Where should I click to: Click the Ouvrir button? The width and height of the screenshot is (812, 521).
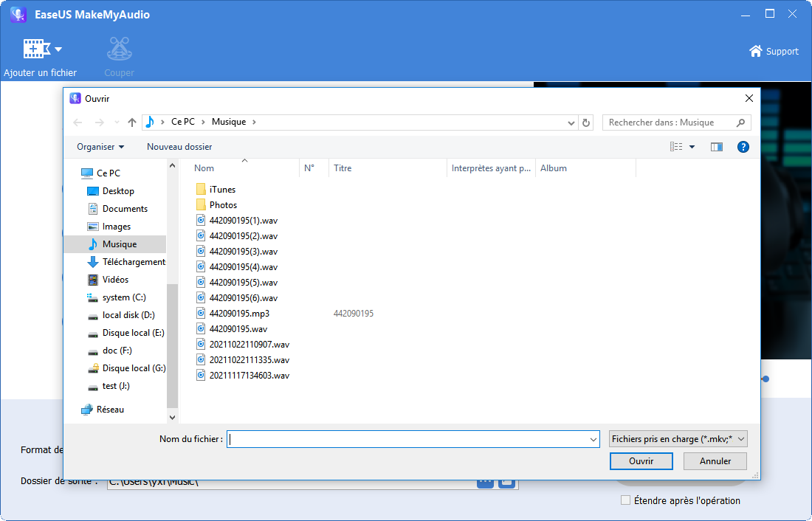coord(641,461)
